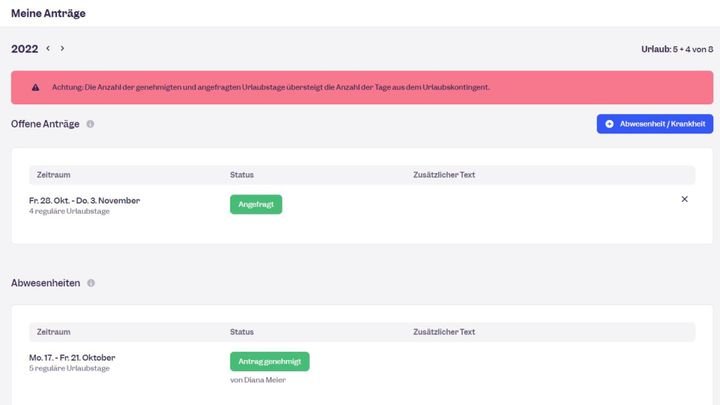The image size is (720, 405).
Task: Select the Fr. 28. Okt. - Do. 3. November entry
Action: (x=85, y=200)
